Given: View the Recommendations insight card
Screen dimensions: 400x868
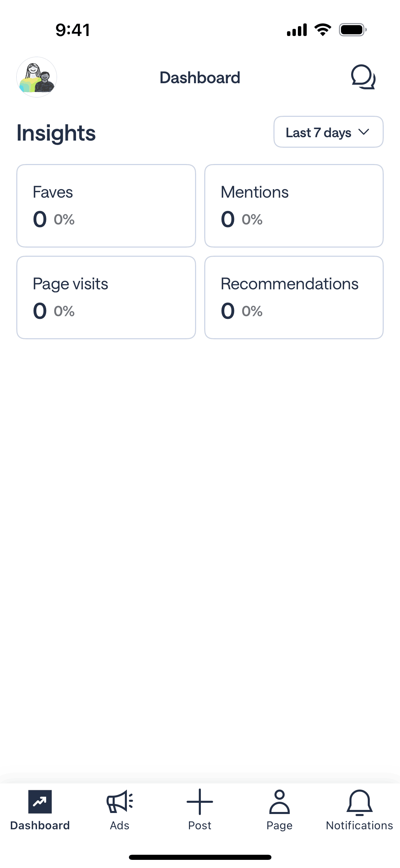Looking at the screenshot, I should coord(294,297).
